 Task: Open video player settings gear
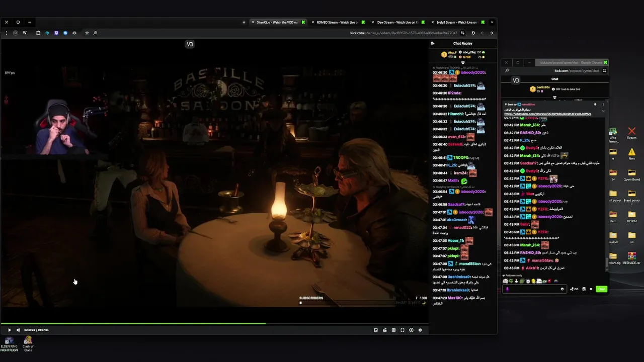[x=420, y=330]
